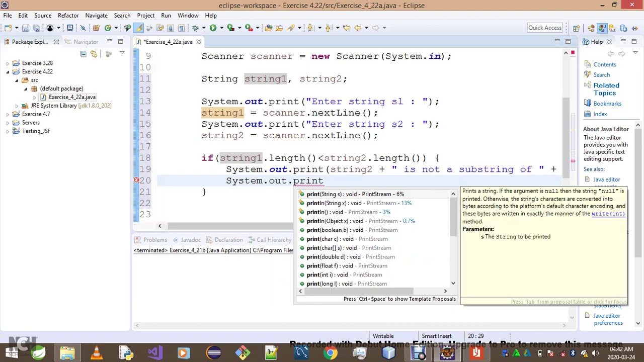Choose print(boolean b) proposal

click(x=352, y=230)
